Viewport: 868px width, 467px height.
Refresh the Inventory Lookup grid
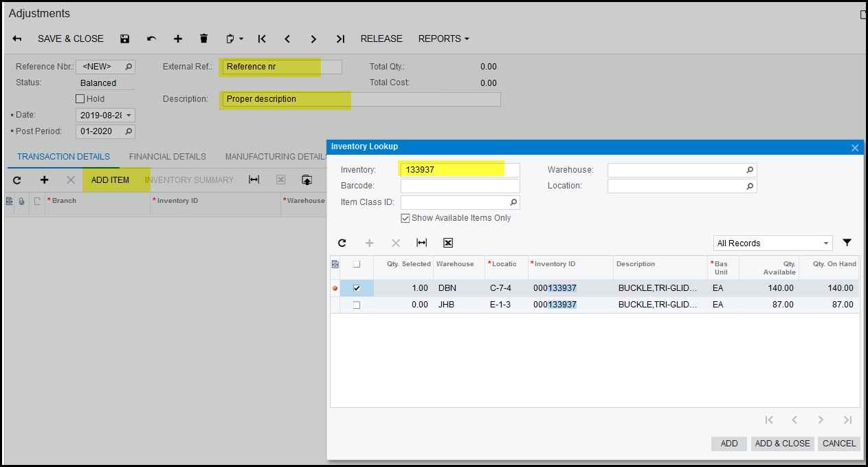[342, 243]
